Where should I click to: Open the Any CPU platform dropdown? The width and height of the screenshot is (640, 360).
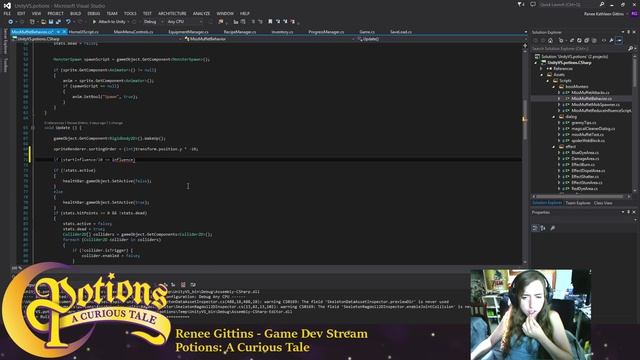coord(184,22)
